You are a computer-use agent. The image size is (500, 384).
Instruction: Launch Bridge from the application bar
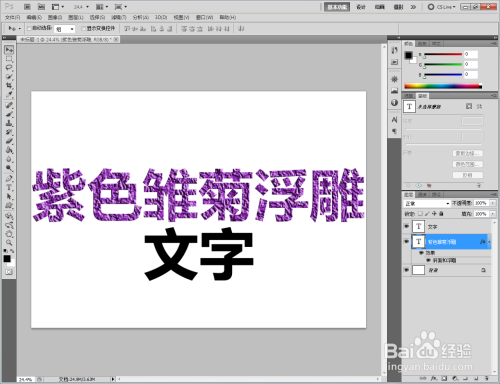pyautogui.click(x=27, y=7)
